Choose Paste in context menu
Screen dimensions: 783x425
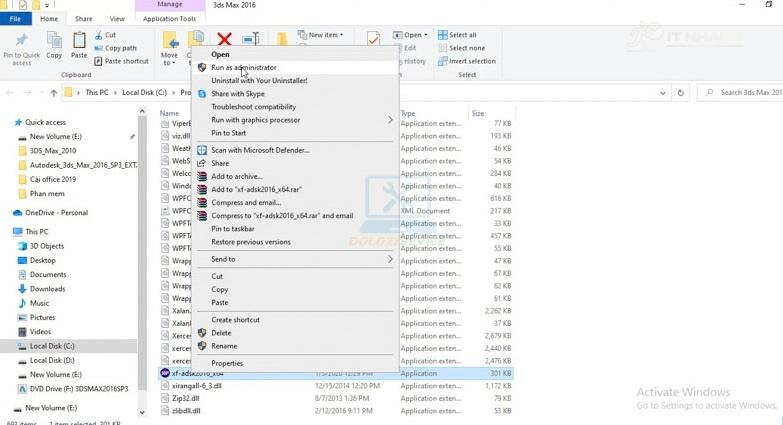click(295, 303)
